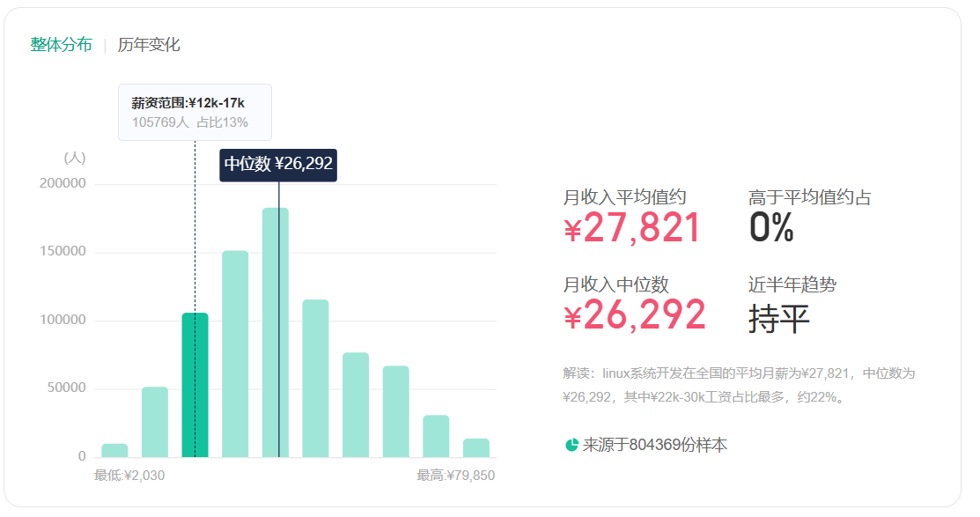The image size is (980, 517).
Task: Click the 中位数 ¥26,292 dark label
Action: (x=278, y=165)
